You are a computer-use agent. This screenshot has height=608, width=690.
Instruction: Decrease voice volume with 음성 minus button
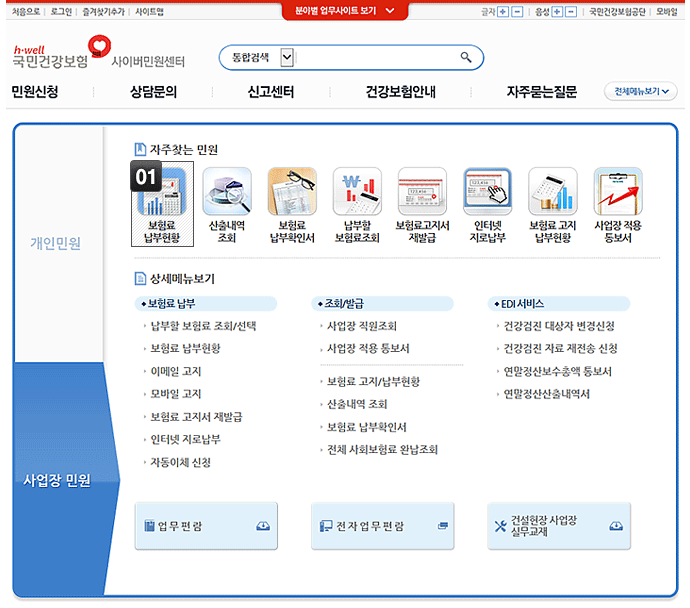pos(571,12)
